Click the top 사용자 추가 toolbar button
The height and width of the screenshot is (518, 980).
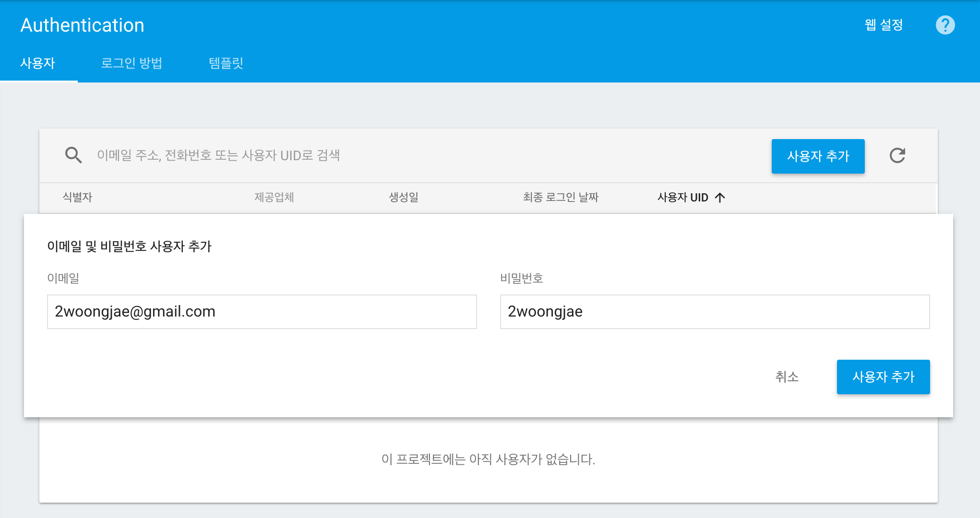[818, 156]
